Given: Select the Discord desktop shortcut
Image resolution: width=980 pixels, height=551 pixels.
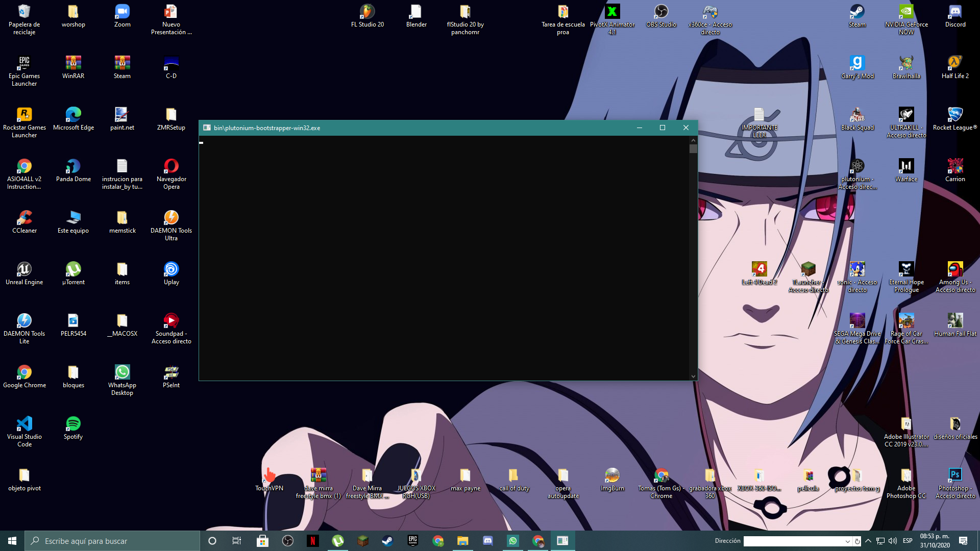Looking at the screenshot, I should pos(955,15).
